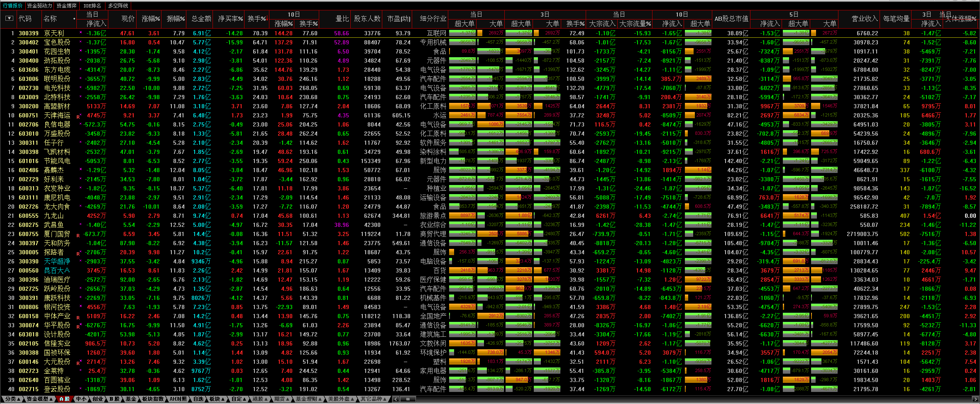Viewport: 980px width, 404px height.
Task: Sort by the 换手% column header
Action: click(x=257, y=19)
